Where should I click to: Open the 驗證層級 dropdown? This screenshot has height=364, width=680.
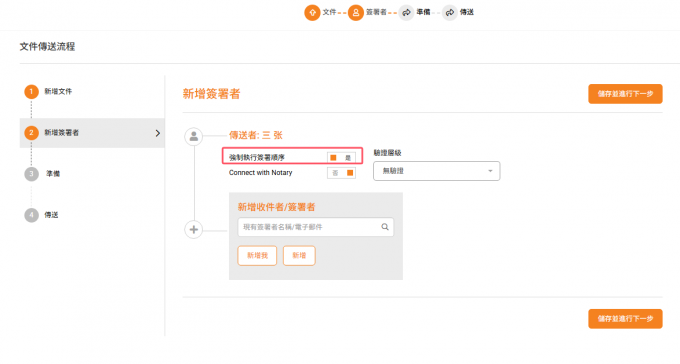436,171
